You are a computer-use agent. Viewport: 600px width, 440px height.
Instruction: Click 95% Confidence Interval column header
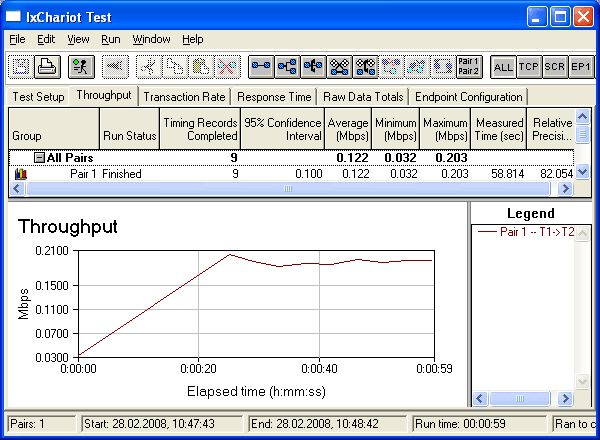click(x=282, y=129)
